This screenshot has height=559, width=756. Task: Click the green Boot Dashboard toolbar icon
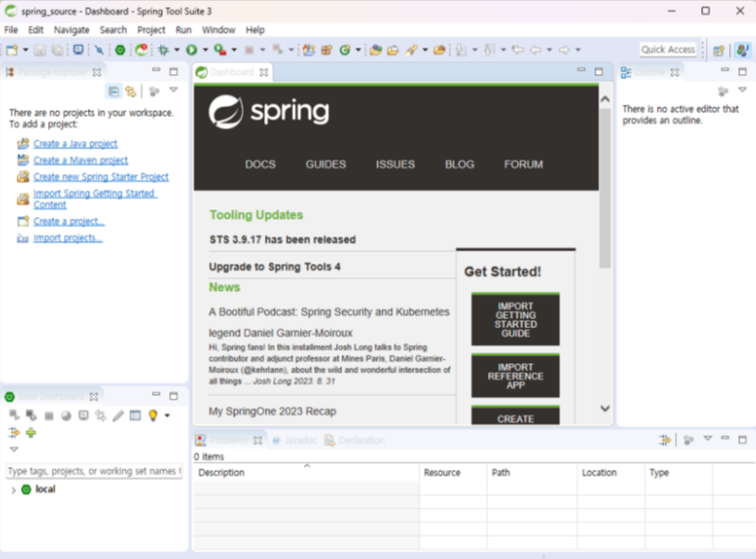tap(120, 50)
